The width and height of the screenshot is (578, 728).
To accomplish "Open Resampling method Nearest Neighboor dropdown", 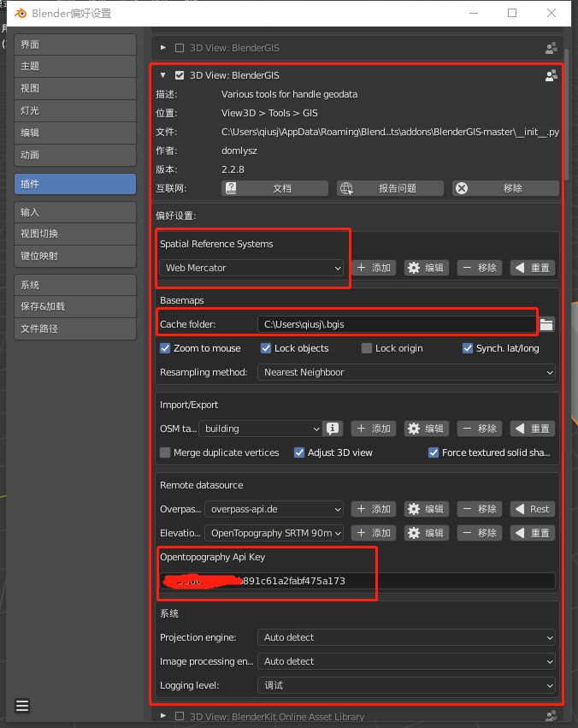I will (x=406, y=372).
